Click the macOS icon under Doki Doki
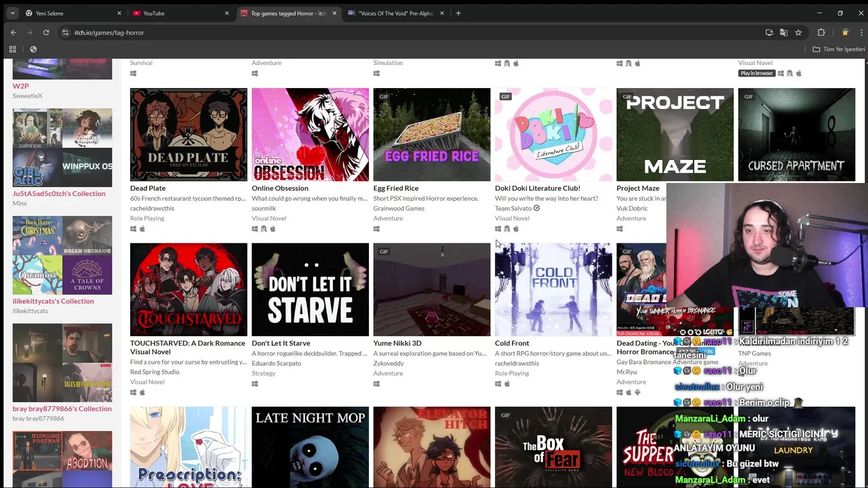 [515, 228]
